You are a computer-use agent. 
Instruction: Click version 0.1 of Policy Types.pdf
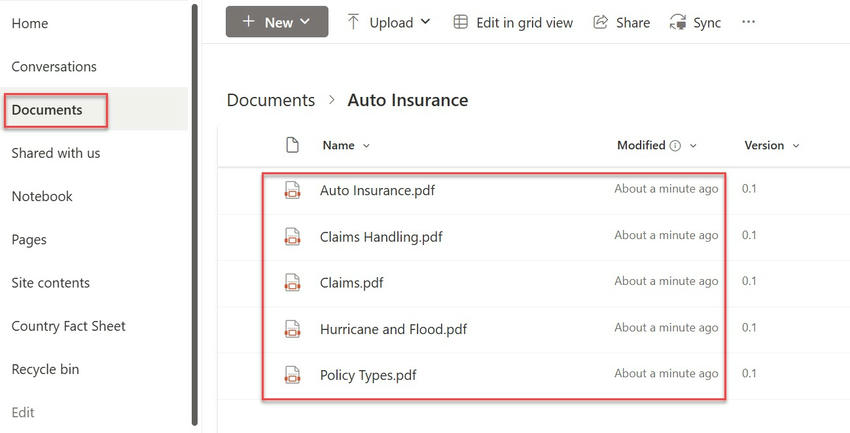(x=749, y=373)
